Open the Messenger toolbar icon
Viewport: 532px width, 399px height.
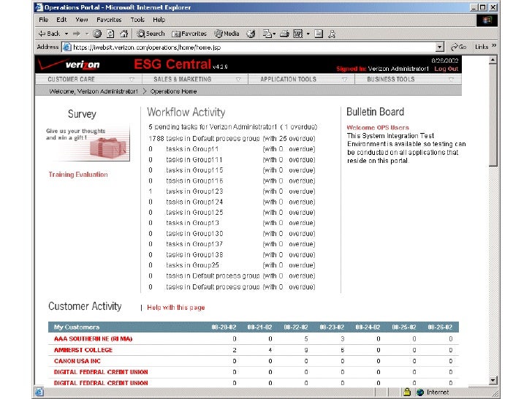(x=332, y=34)
